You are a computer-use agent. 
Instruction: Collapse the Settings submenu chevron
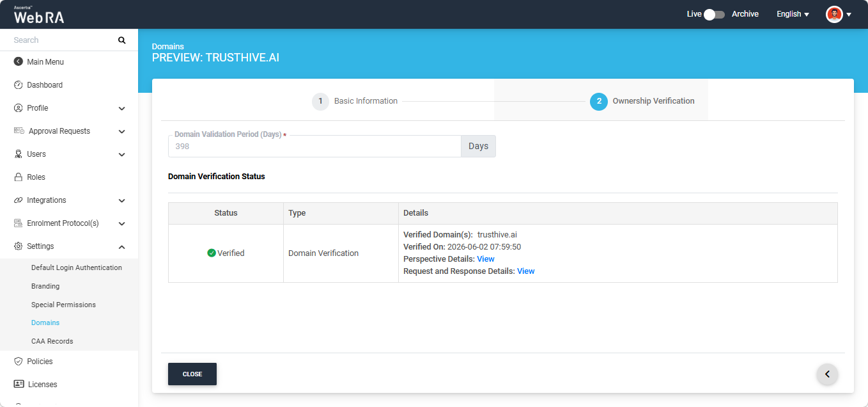[x=122, y=247]
